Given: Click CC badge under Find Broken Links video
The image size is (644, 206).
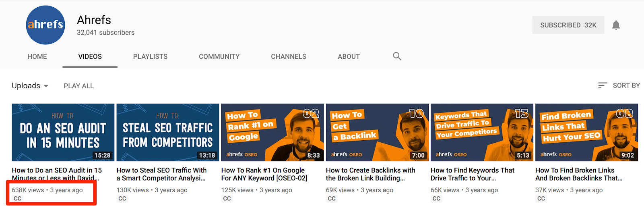Looking at the screenshot, I should pyautogui.click(x=541, y=198).
